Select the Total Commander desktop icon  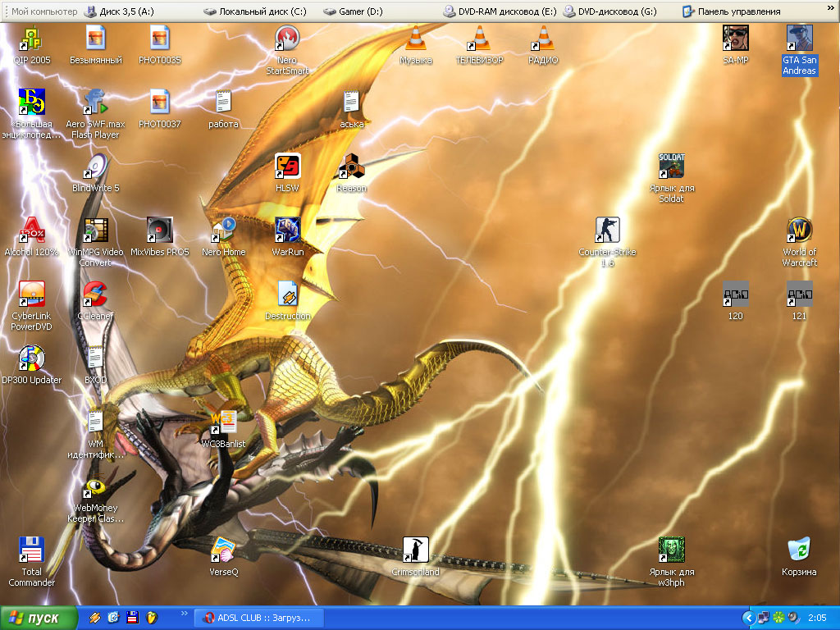32,561
